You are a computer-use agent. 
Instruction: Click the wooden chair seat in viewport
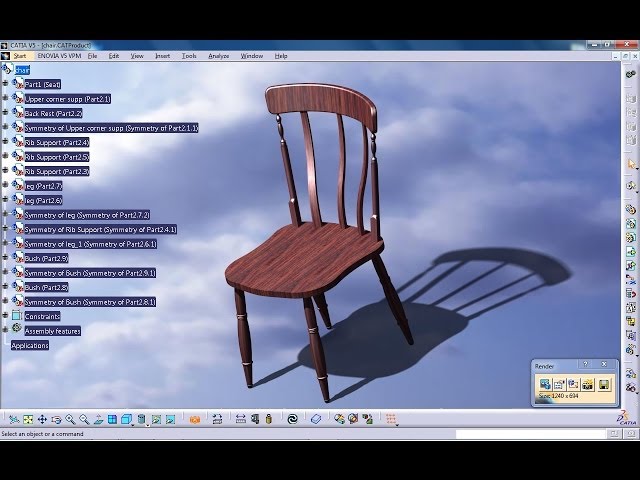302,259
